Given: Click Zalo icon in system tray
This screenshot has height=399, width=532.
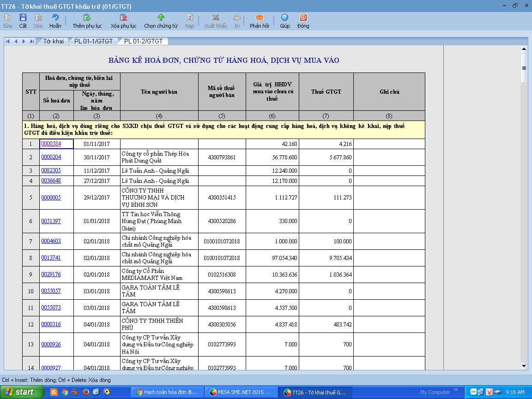Looking at the screenshot, I should (x=473, y=392).
